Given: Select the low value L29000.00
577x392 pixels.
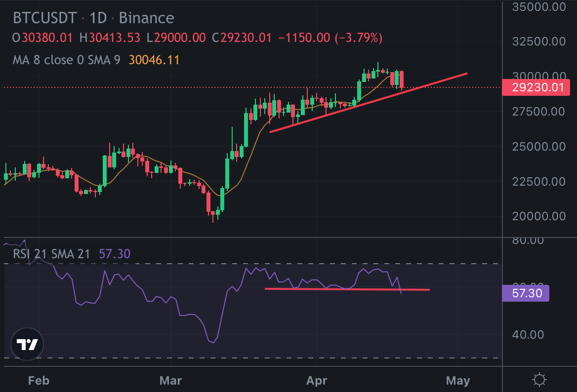Looking at the screenshot, I should click(176, 38).
